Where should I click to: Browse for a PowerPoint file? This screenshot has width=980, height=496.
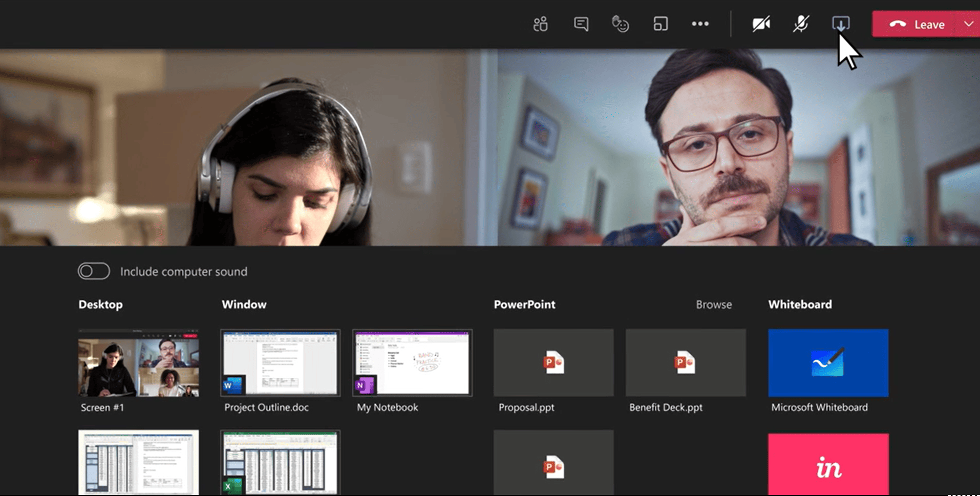tap(713, 305)
